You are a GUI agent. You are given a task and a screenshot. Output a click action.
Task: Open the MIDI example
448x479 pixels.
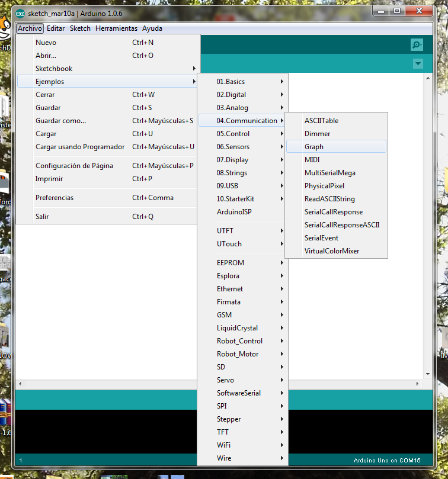(x=337, y=160)
